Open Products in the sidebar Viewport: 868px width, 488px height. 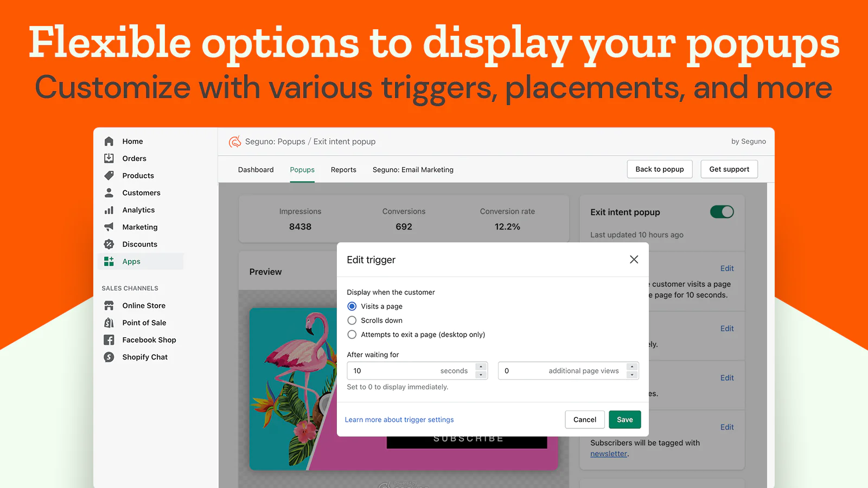click(x=138, y=176)
